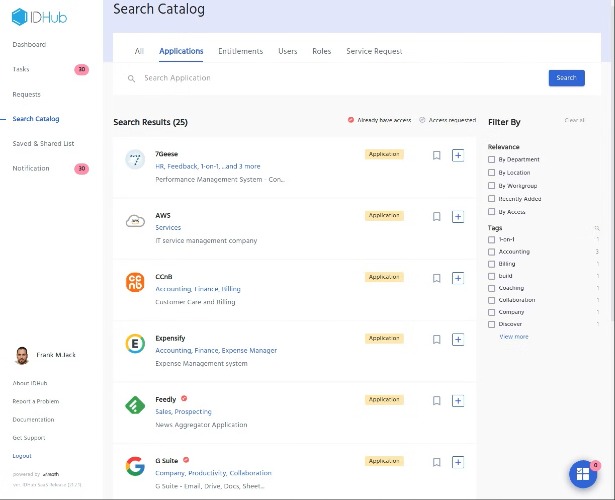Check the By Access filter
615x500 pixels.
tap(491, 212)
